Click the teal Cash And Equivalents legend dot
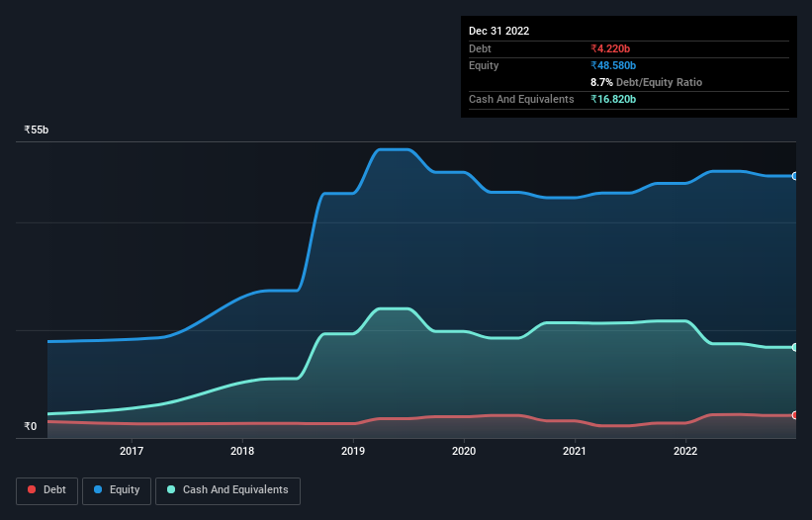 [171, 489]
